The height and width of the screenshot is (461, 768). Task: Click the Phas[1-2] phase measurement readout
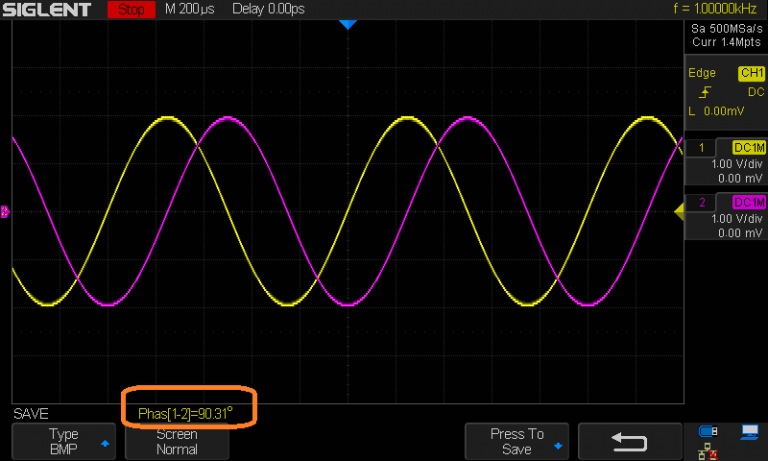click(x=188, y=413)
